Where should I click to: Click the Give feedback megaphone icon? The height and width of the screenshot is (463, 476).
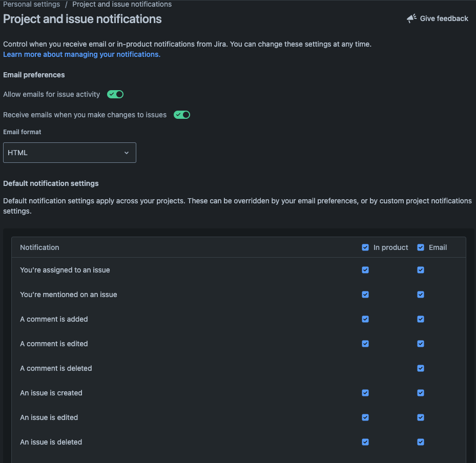click(x=411, y=18)
